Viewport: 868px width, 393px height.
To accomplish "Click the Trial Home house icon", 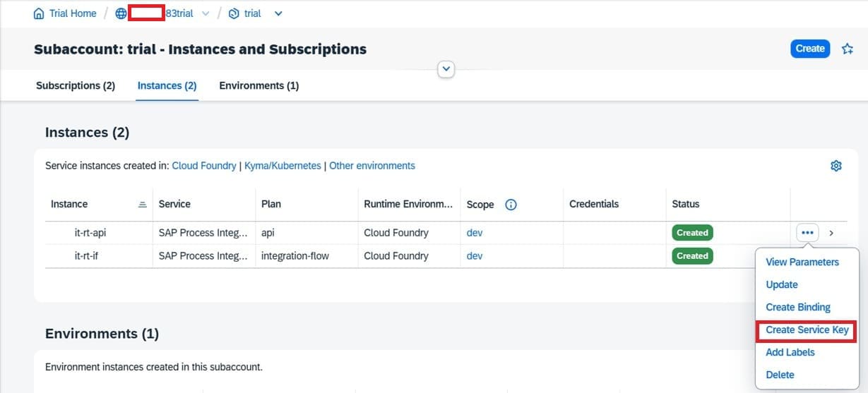I will coord(39,13).
